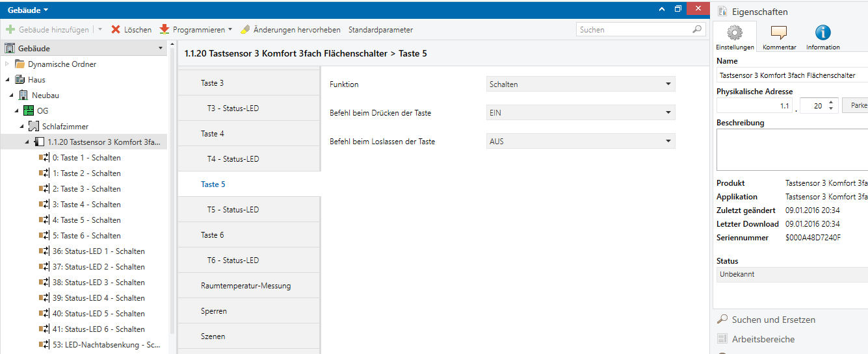Open Befehl beim Loslassen dropdown
This screenshot has width=868, height=354.
pyautogui.click(x=581, y=142)
